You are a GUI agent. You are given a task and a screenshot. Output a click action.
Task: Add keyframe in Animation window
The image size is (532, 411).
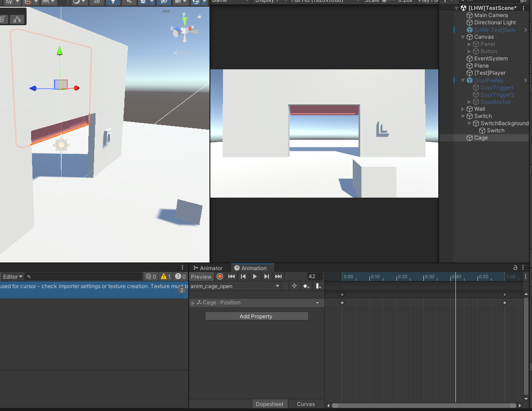pos(306,286)
